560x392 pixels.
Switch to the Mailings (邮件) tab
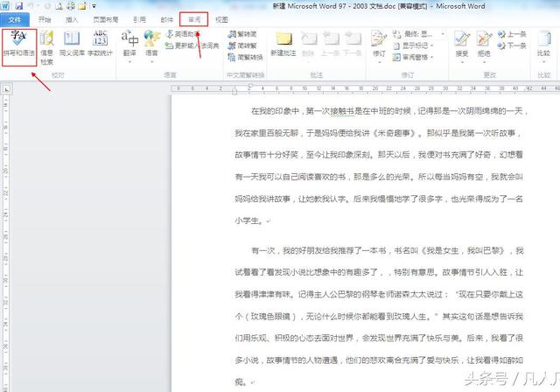(167, 19)
